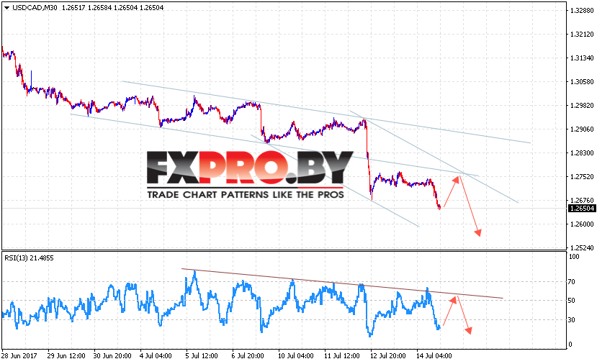The height and width of the screenshot is (364, 597).
Task: Click the 11 Jul 12:00 time label
Action: [342, 356]
